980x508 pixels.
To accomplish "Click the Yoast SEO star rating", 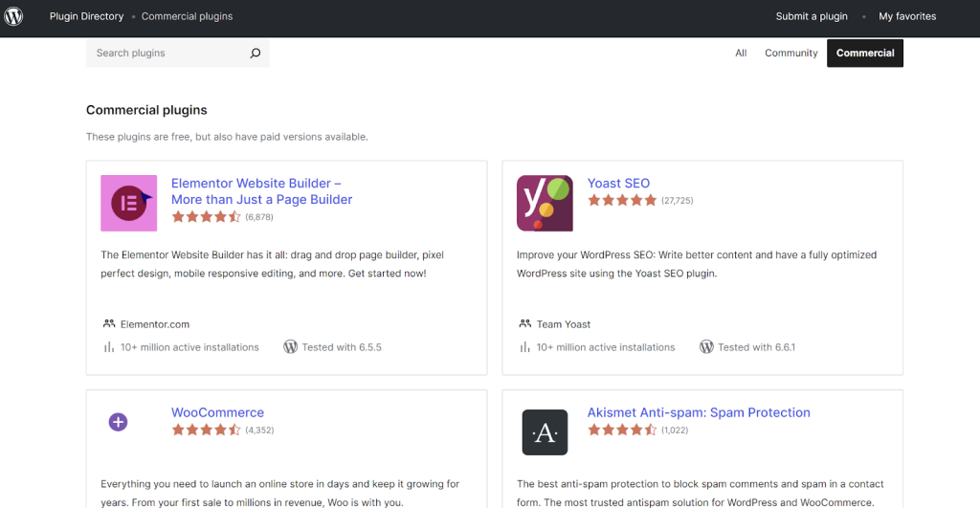I will [x=622, y=200].
